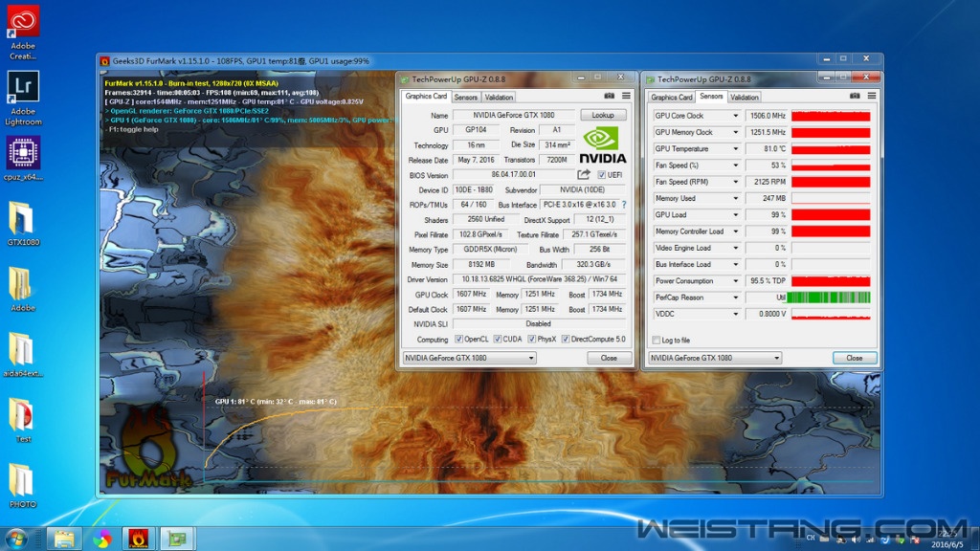Toggle the PhysX checkbox
980x551 pixels.
point(532,340)
